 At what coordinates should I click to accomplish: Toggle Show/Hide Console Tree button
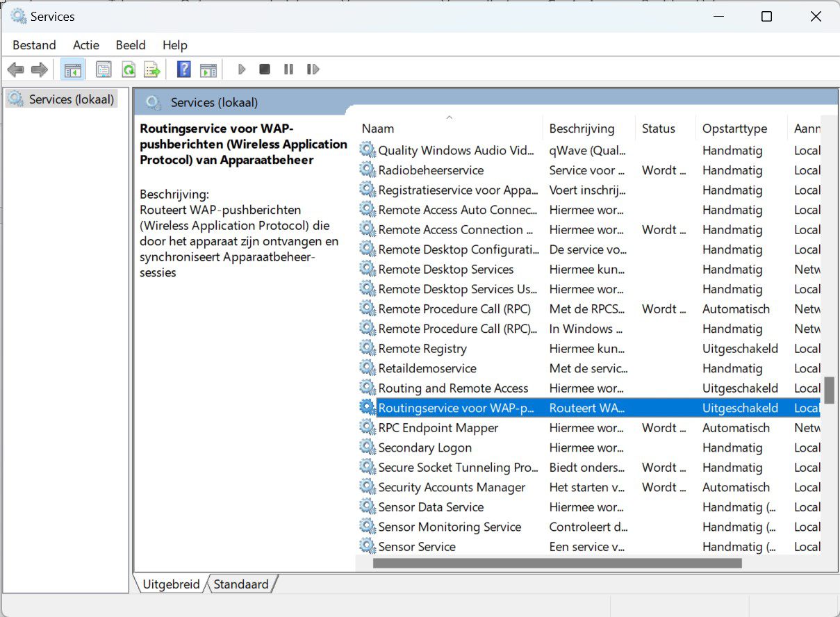tap(72, 69)
